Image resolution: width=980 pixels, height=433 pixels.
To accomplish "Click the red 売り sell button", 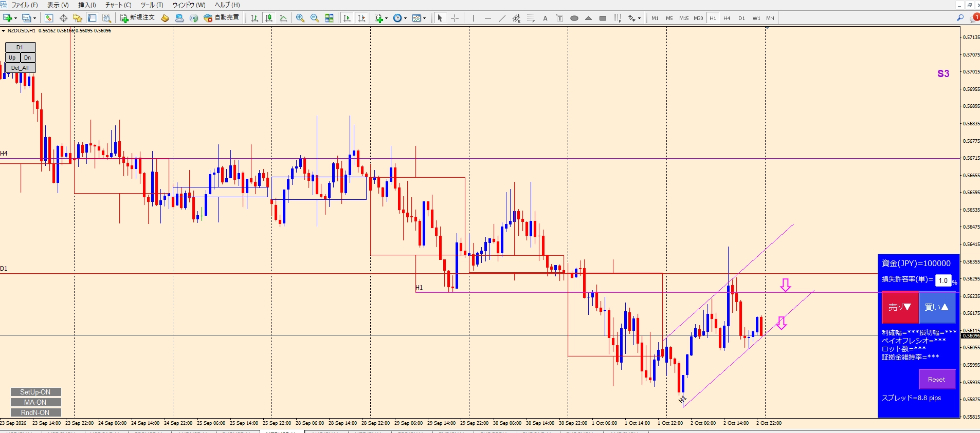I will 900,307.
